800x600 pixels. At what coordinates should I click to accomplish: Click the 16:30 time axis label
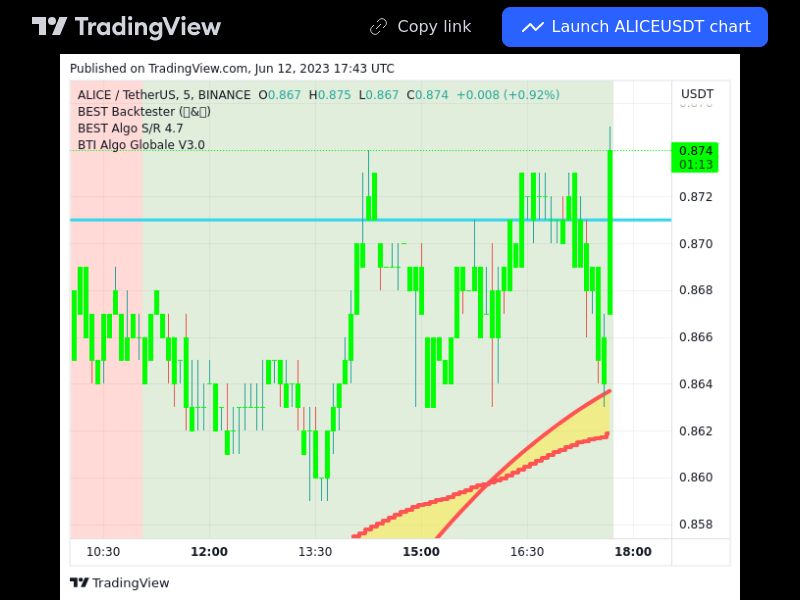pos(527,552)
